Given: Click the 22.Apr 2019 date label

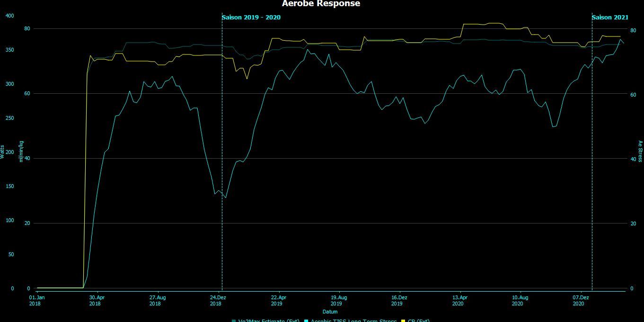Looking at the screenshot, I should [278, 301].
